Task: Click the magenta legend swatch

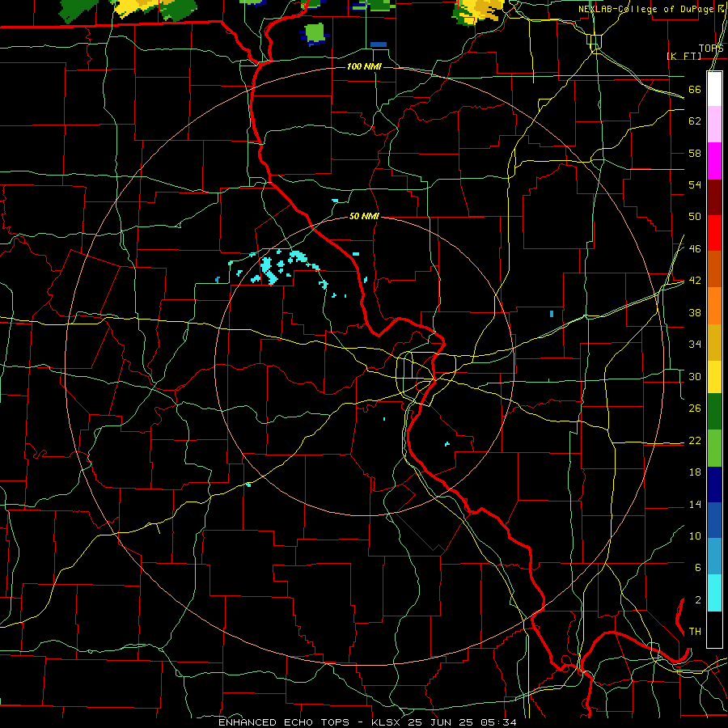Action: (x=714, y=161)
